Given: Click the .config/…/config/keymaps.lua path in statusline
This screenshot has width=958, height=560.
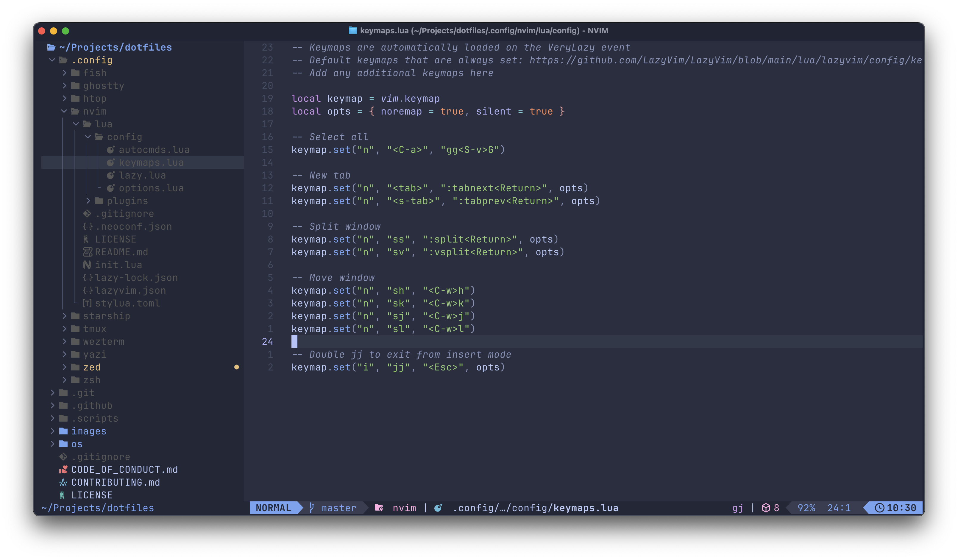Looking at the screenshot, I should point(535,508).
